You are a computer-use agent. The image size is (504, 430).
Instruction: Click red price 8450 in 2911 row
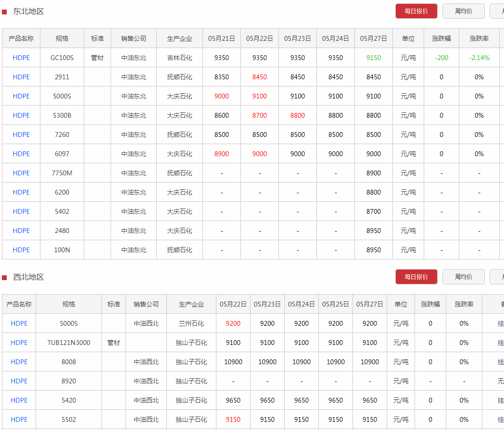(x=259, y=77)
